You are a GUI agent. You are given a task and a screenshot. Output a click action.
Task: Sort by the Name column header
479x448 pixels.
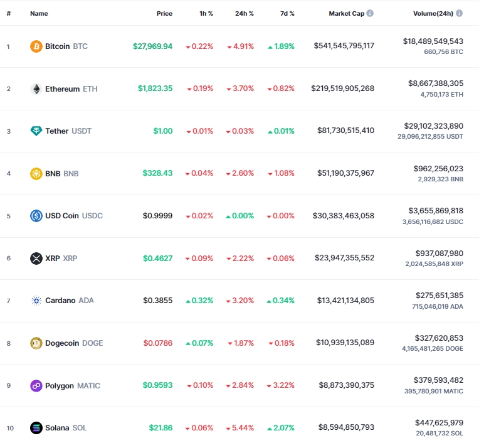(x=39, y=13)
